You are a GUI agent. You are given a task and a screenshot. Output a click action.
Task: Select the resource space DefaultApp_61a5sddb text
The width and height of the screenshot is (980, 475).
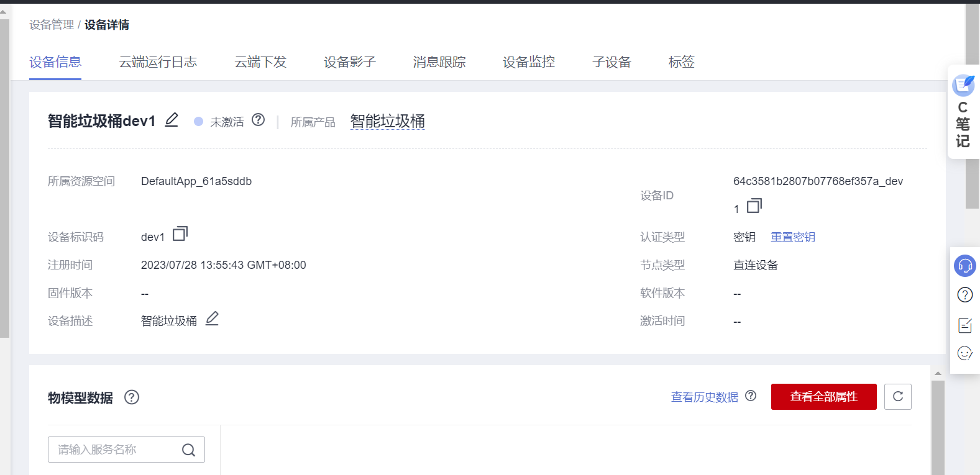coord(196,181)
